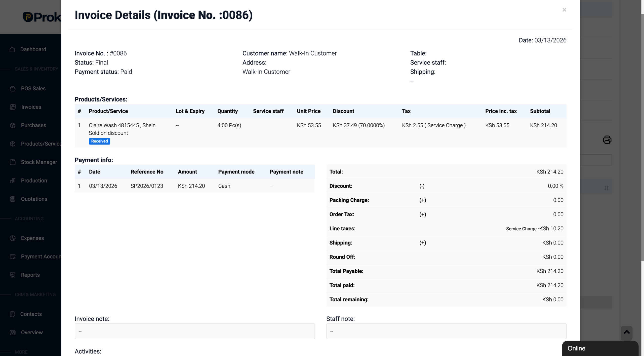644x356 pixels.
Task: Go to POS Sales menu item
Action: tap(33, 88)
